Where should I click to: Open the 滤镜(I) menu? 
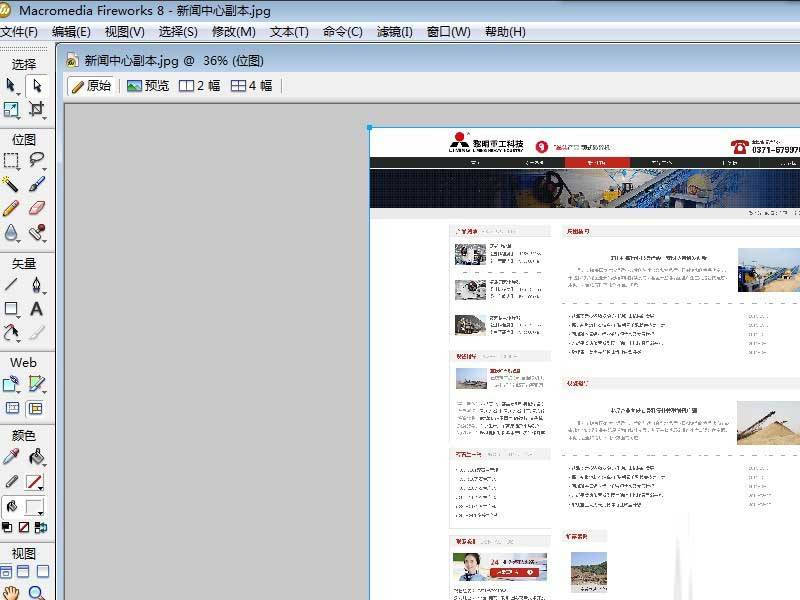[395, 32]
